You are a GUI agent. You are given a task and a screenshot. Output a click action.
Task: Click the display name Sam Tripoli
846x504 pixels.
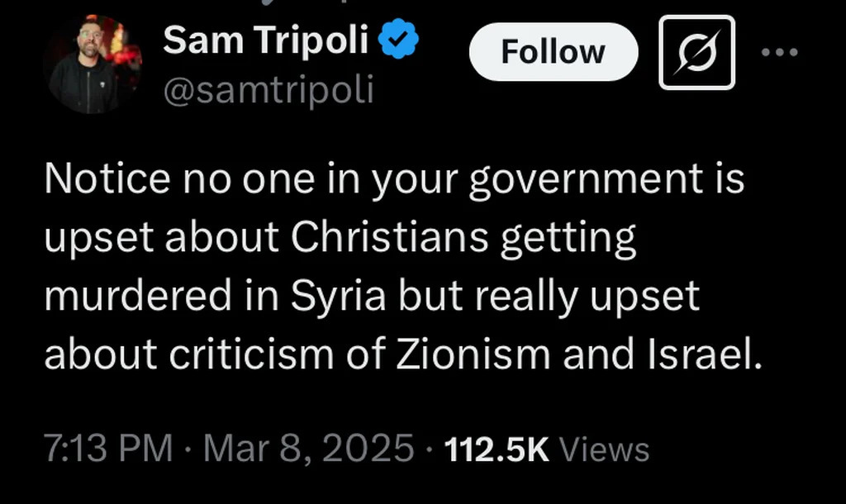264,40
